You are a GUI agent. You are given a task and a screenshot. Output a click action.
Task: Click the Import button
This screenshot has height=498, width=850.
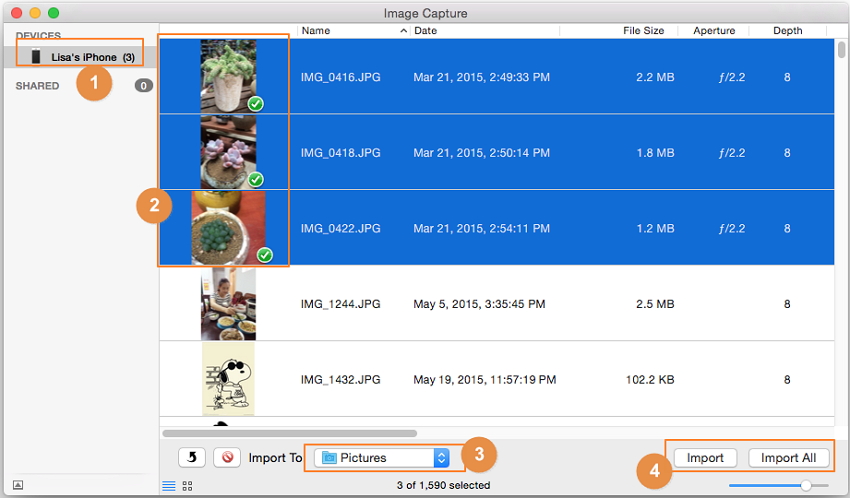coord(705,458)
